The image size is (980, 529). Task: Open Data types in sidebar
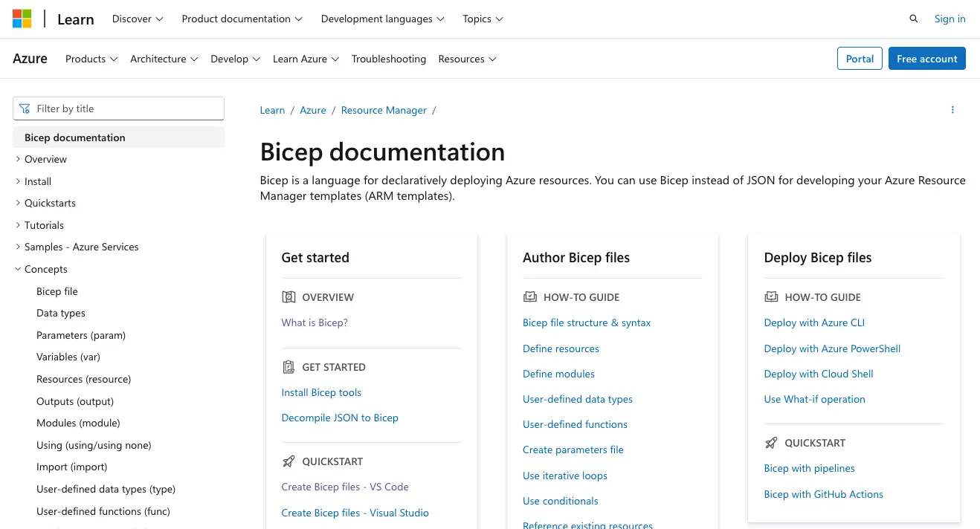(61, 313)
